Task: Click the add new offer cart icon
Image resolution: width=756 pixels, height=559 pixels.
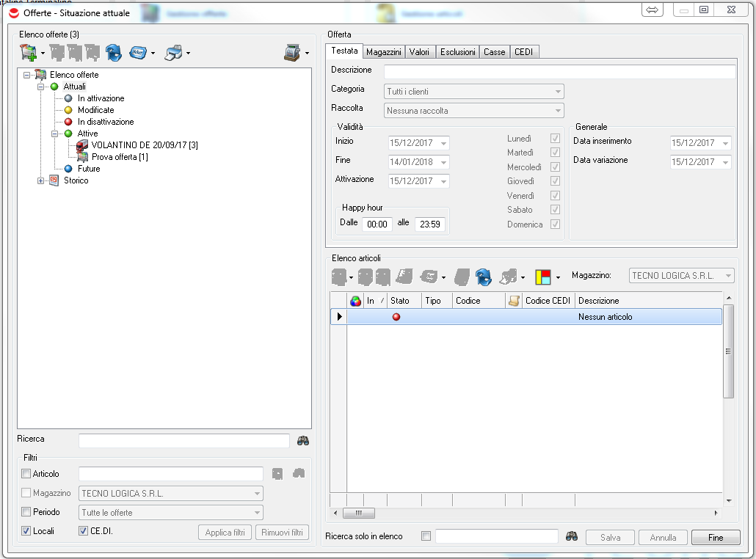Action: 28,52
